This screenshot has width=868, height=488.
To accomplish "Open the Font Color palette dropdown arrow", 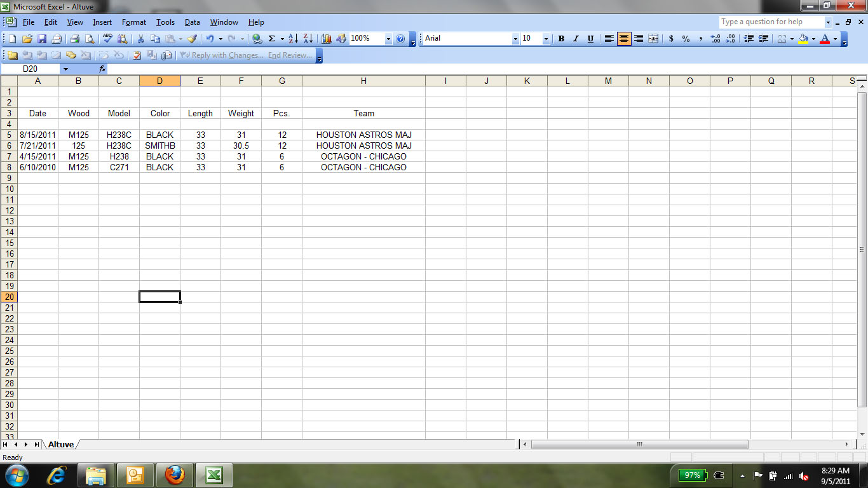I will pos(835,39).
